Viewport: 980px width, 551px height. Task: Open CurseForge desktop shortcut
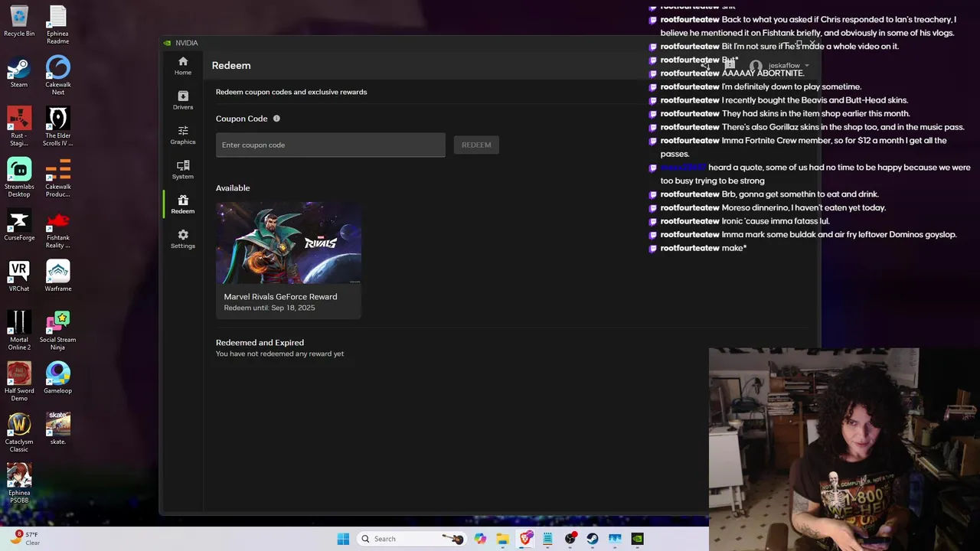[x=19, y=225]
